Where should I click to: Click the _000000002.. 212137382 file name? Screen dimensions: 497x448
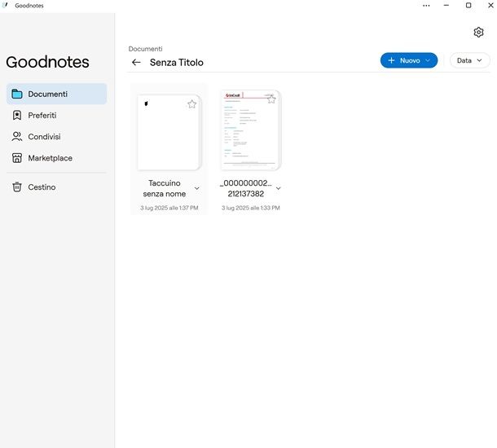pyautogui.click(x=246, y=188)
